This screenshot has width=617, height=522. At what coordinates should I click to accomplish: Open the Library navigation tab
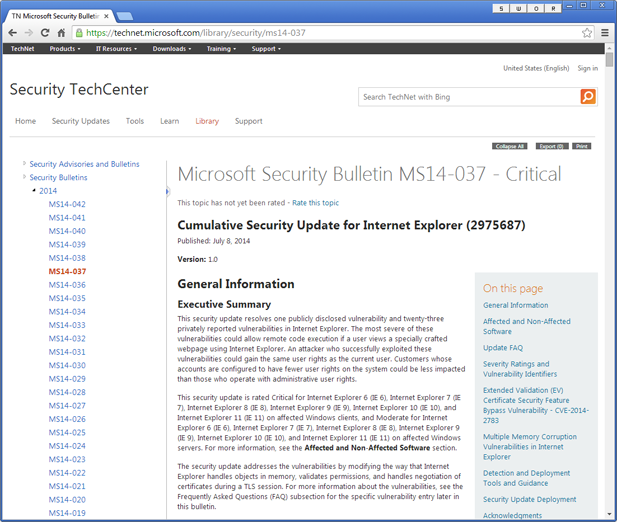[x=207, y=121]
